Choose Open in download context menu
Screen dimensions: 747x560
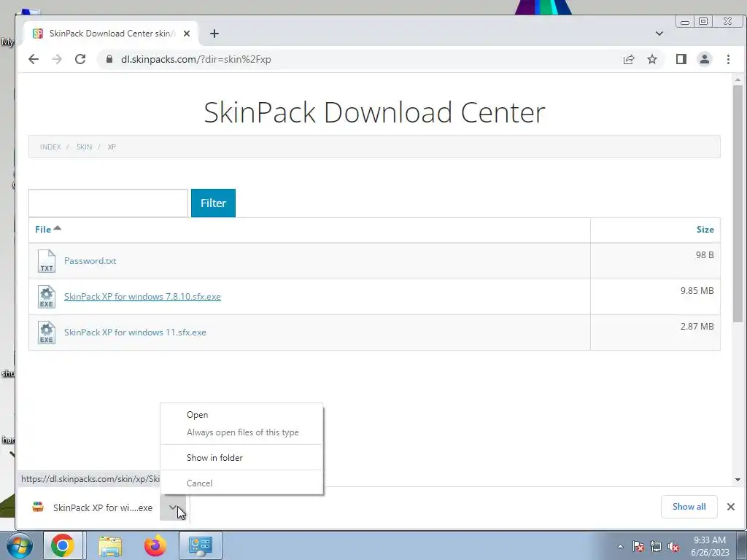point(241,414)
